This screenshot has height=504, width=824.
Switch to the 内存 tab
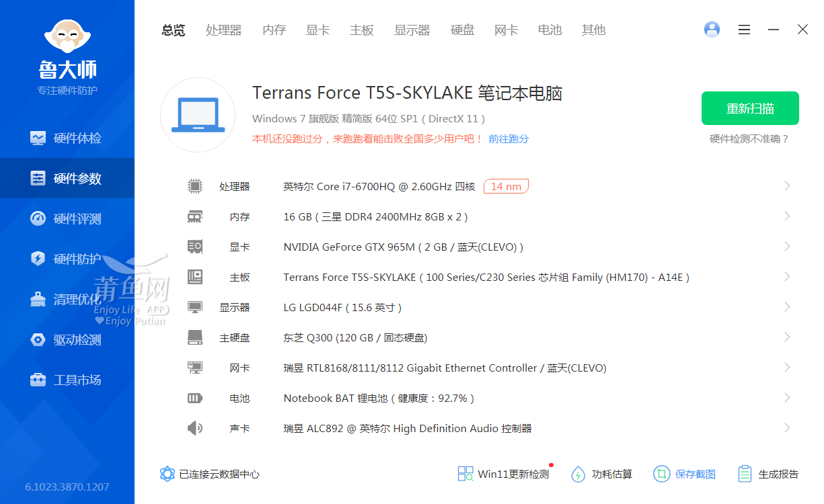click(x=274, y=30)
